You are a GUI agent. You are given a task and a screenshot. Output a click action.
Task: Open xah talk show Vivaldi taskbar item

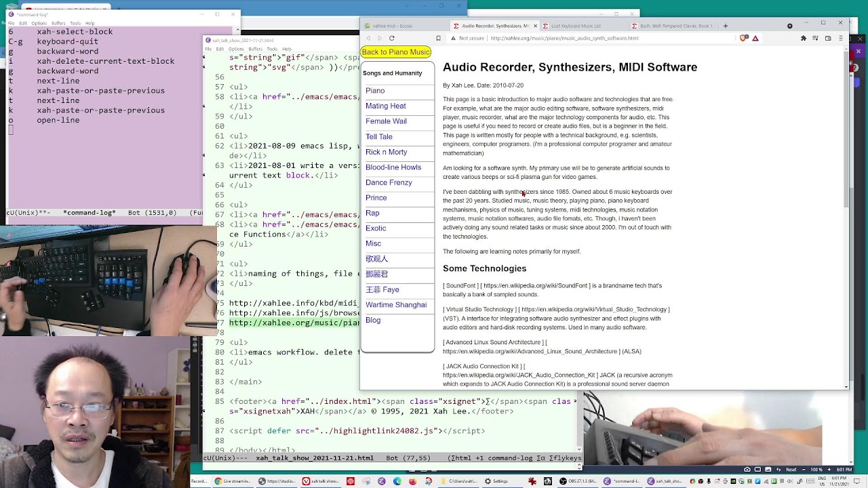point(321,481)
